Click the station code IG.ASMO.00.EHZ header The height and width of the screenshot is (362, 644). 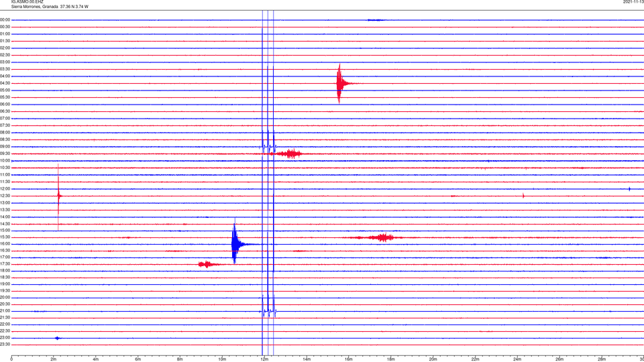[27, 2]
